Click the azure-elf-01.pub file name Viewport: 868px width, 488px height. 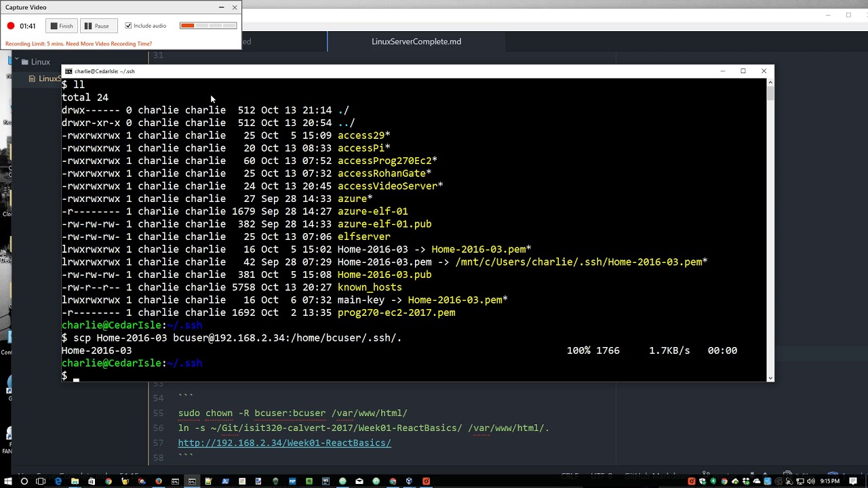pos(384,224)
